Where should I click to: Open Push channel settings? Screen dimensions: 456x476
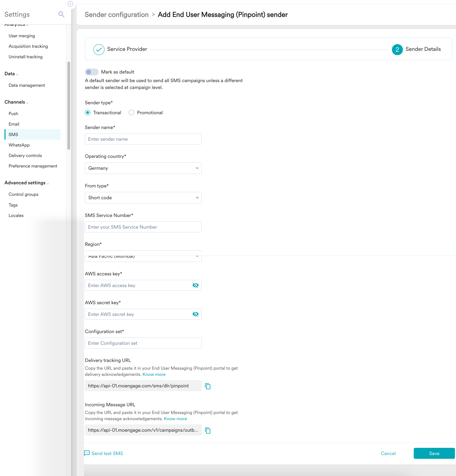point(13,113)
